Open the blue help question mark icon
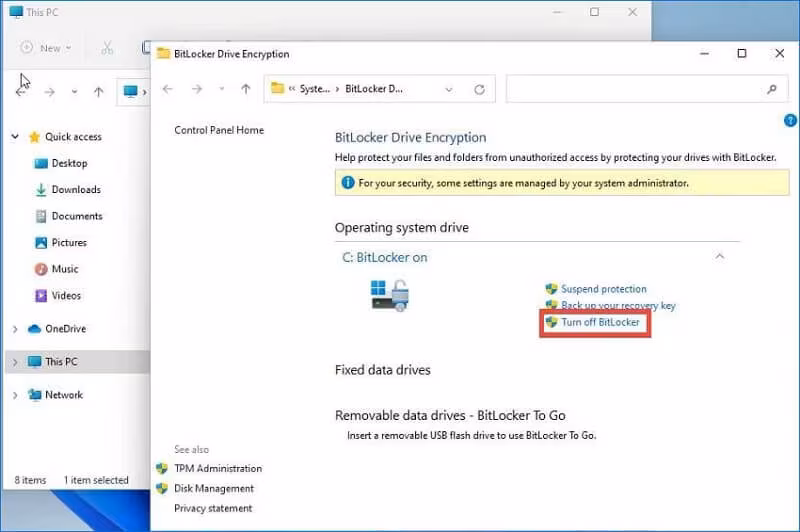 click(x=790, y=120)
